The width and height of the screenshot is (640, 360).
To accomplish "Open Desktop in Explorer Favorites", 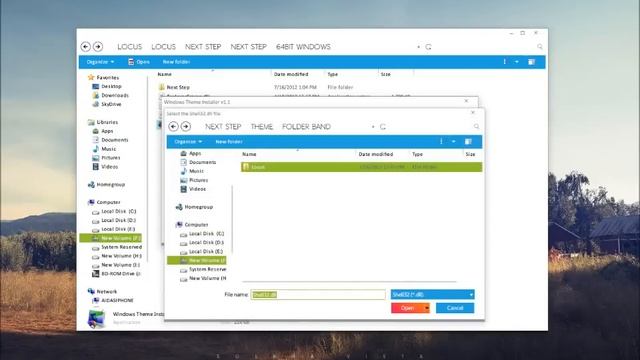I will (x=107, y=87).
